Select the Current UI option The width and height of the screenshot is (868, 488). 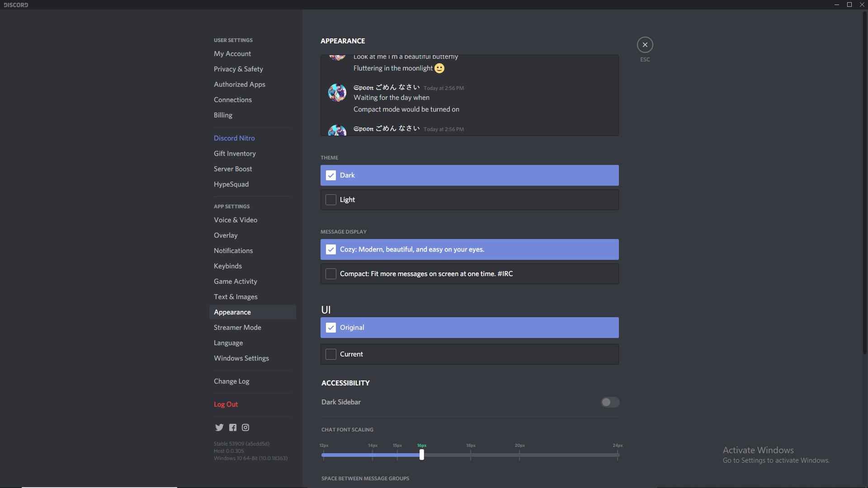click(x=469, y=354)
